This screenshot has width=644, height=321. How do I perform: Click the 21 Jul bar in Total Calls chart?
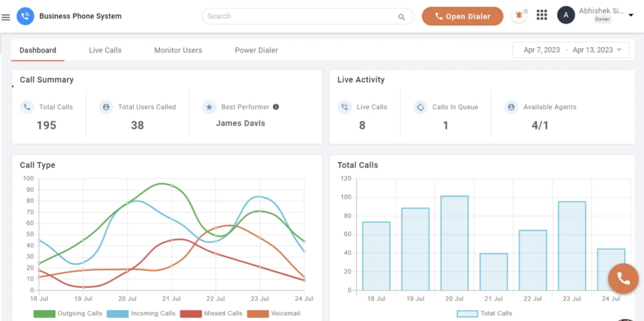point(494,272)
